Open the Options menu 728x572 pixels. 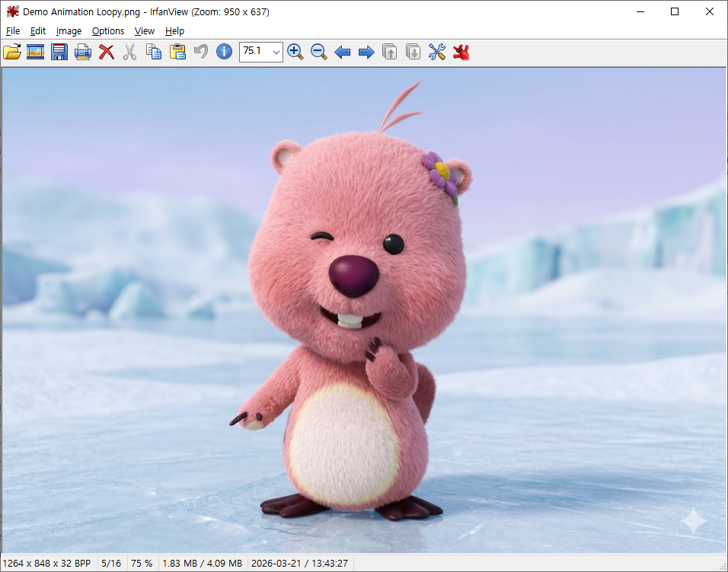click(x=108, y=31)
